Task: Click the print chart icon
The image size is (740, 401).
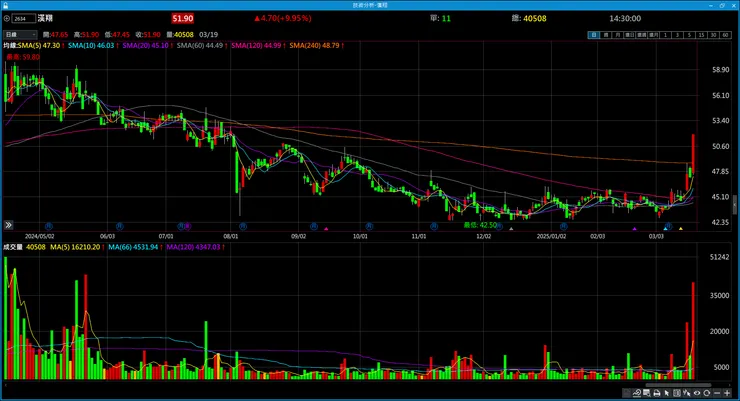Action: (x=657, y=393)
